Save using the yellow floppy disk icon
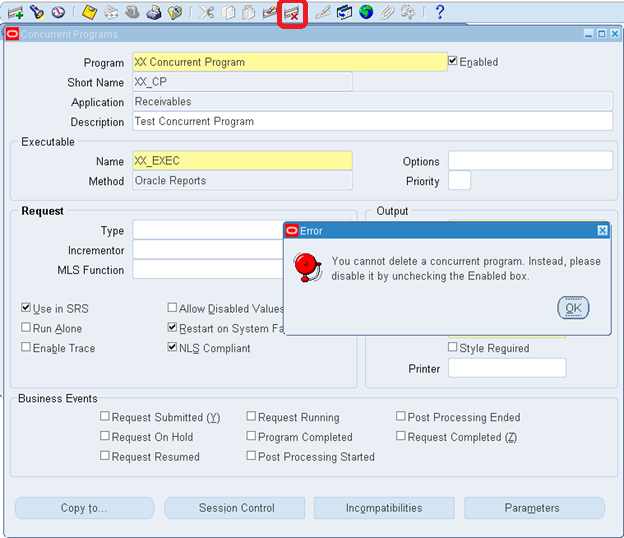This screenshot has width=624, height=538. (x=90, y=12)
